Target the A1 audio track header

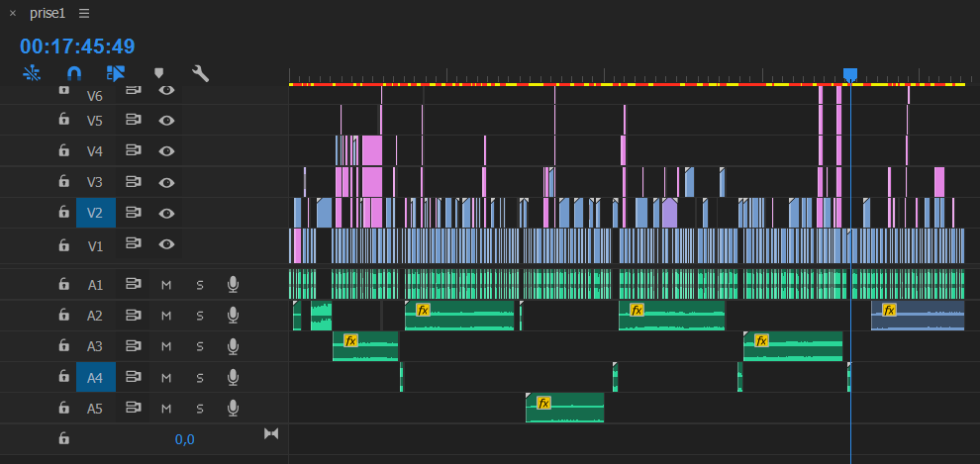pyautogui.click(x=96, y=285)
